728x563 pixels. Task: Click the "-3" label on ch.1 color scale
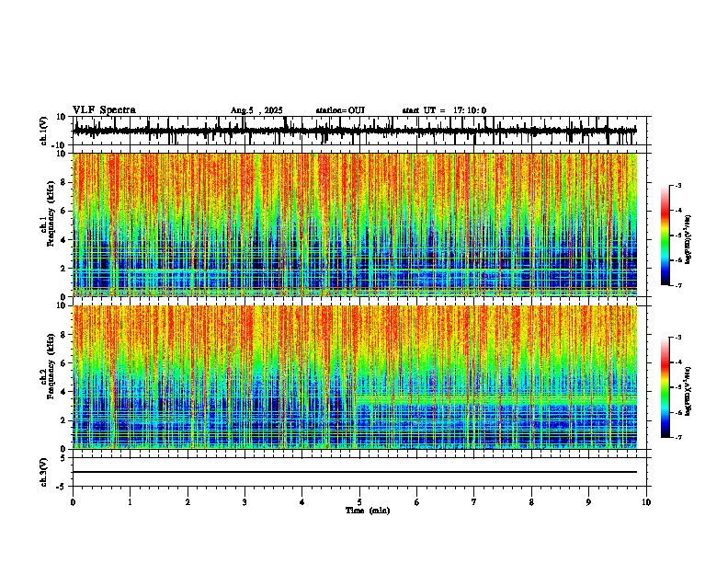tap(678, 186)
